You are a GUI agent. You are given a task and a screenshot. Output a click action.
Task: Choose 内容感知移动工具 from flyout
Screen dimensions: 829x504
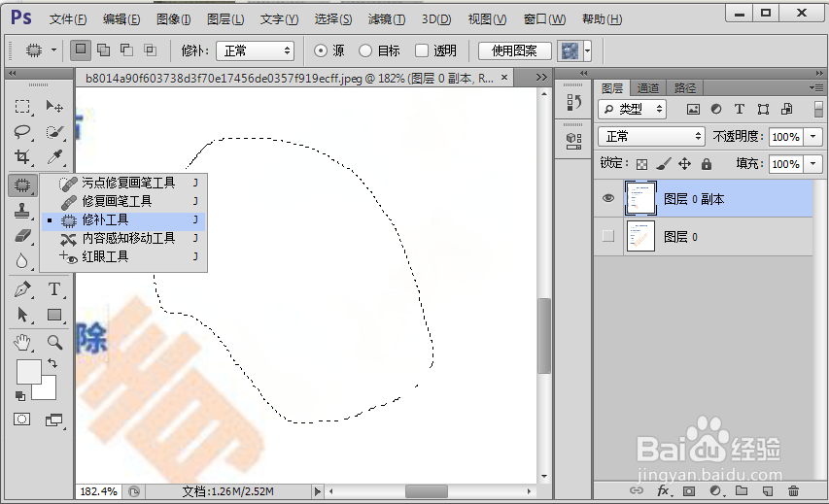[x=123, y=238]
